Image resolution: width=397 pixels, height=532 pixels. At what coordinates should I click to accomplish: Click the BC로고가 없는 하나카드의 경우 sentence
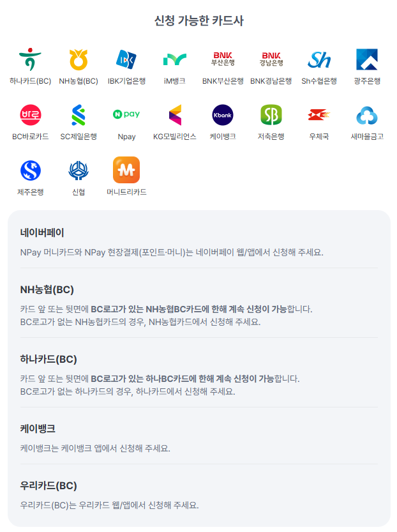pos(128,391)
